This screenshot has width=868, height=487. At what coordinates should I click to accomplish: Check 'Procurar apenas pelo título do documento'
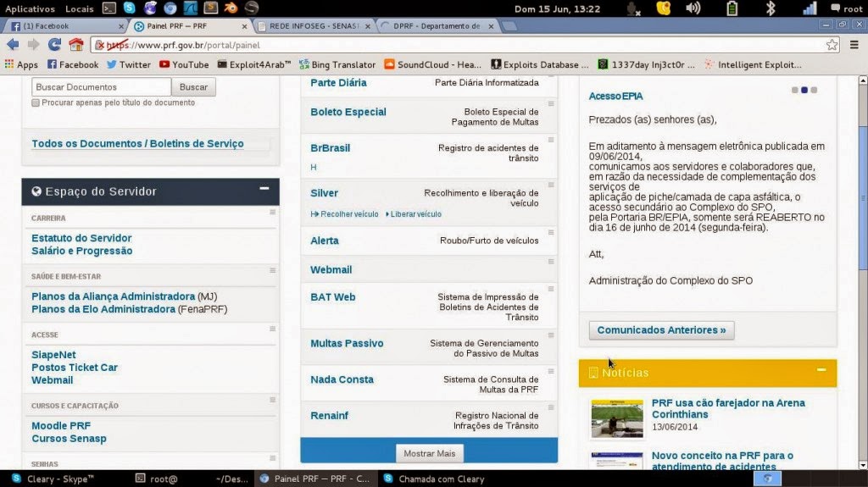[x=36, y=103]
